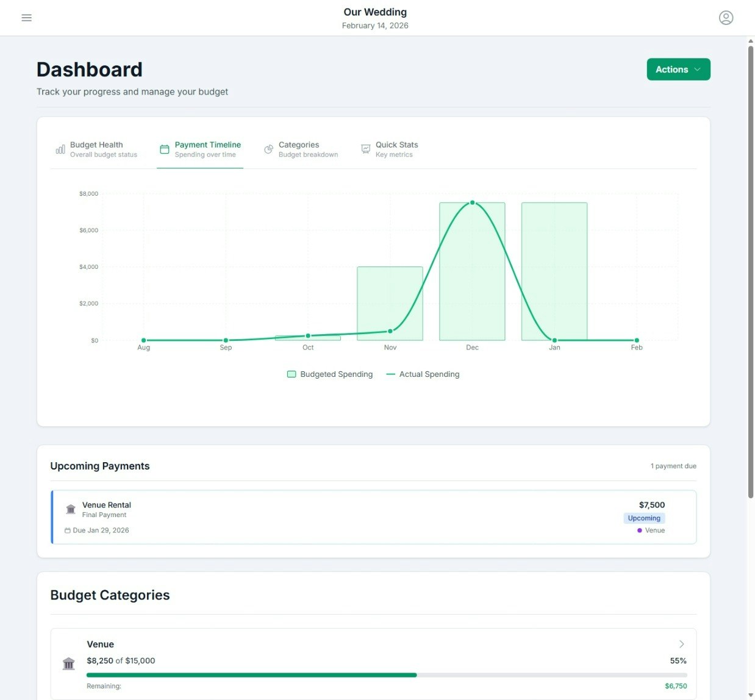Click the user profile icon
The width and height of the screenshot is (755, 700).
click(726, 18)
